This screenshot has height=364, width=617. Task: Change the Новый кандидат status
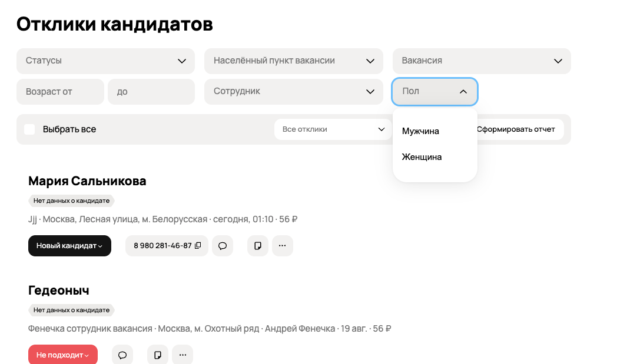point(69,246)
